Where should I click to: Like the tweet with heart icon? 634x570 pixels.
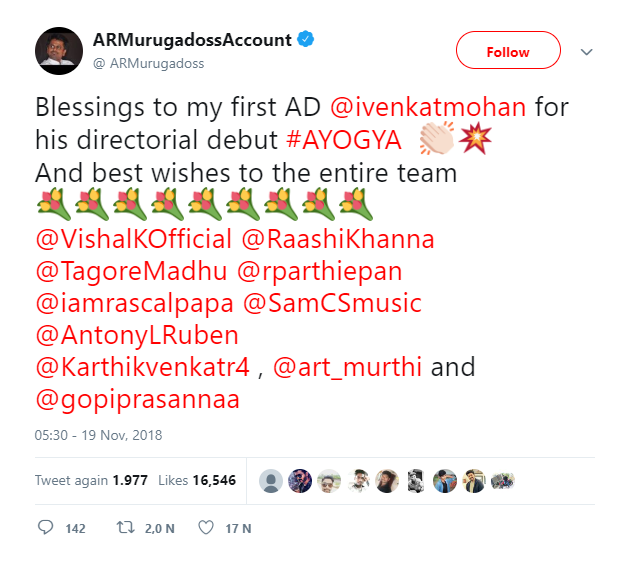coord(206,527)
